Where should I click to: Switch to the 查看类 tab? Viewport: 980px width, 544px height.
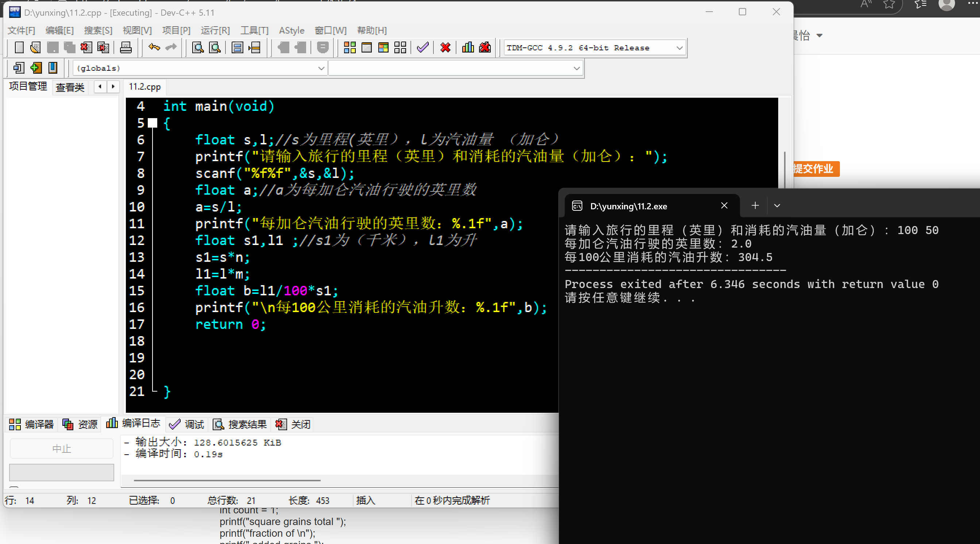tap(70, 87)
